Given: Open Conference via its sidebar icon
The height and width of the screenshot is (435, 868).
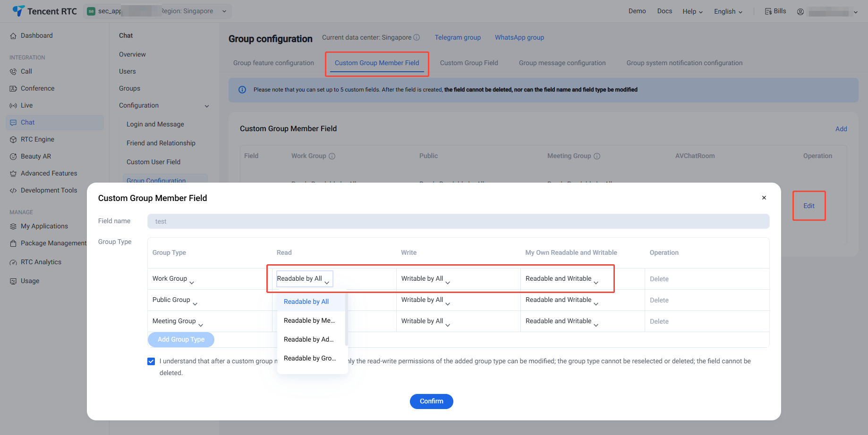Looking at the screenshot, I should [13, 89].
